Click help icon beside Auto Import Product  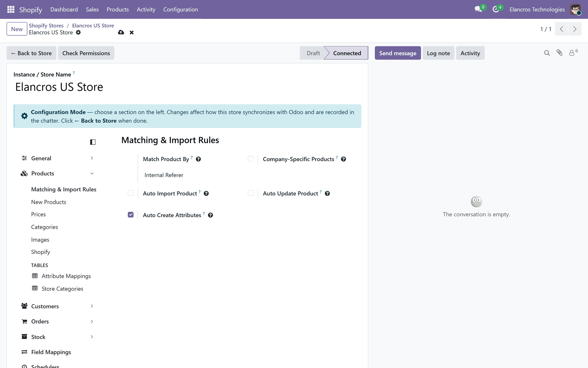click(206, 194)
